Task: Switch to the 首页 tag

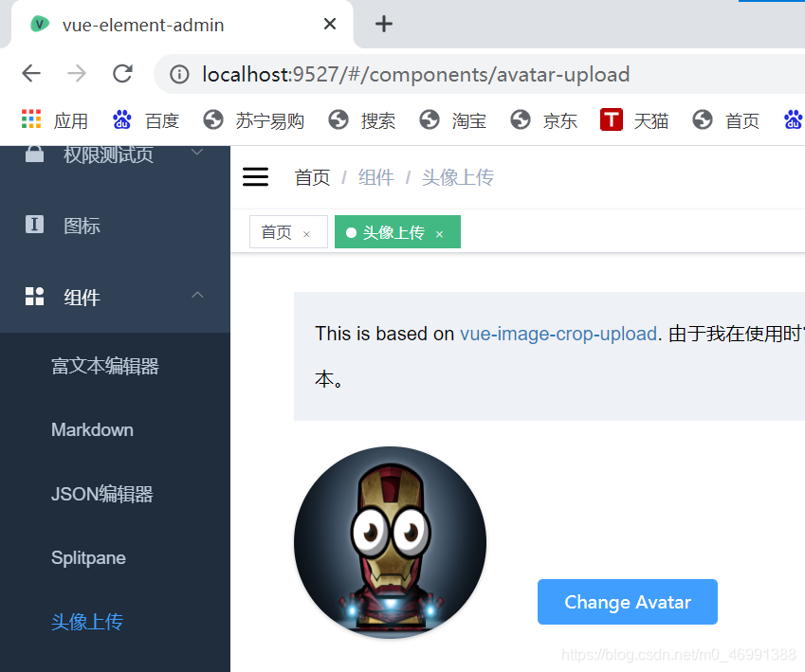Action: [277, 231]
